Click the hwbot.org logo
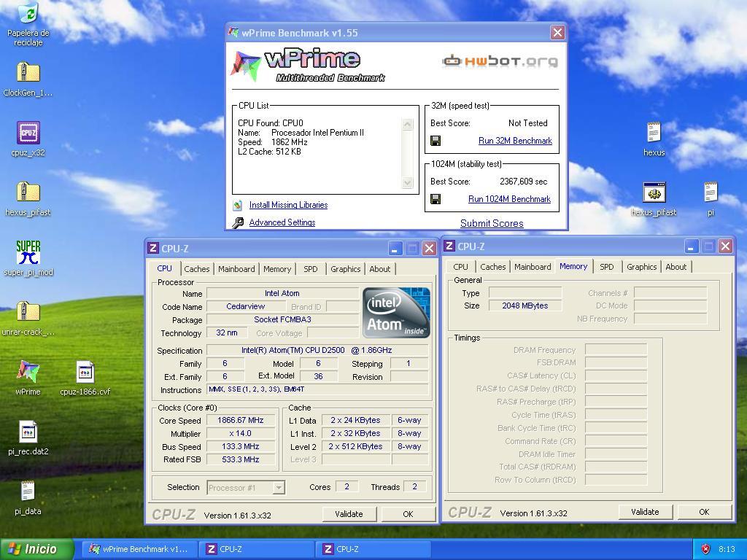The width and height of the screenshot is (747, 560). pos(500,61)
